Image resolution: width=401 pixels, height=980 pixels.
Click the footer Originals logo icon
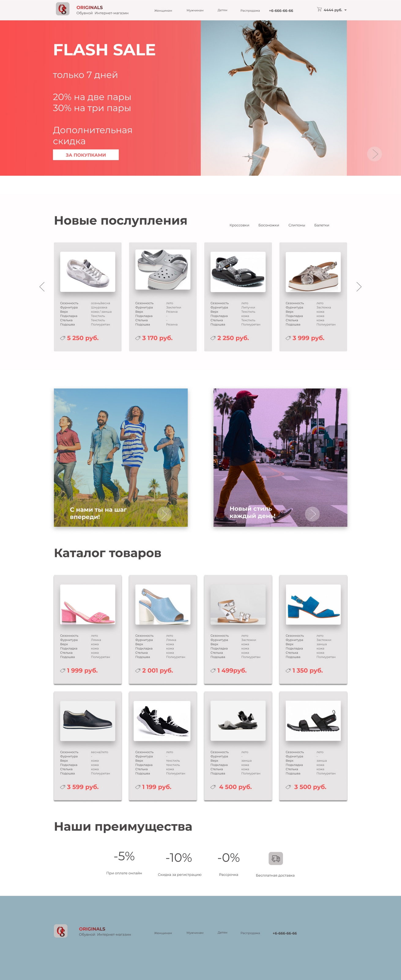[x=61, y=931]
